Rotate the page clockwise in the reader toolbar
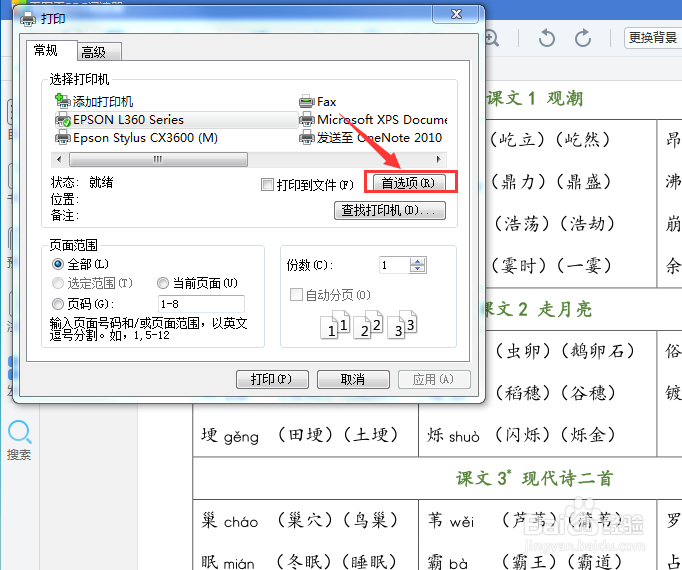This screenshot has width=682, height=570. (583, 38)
